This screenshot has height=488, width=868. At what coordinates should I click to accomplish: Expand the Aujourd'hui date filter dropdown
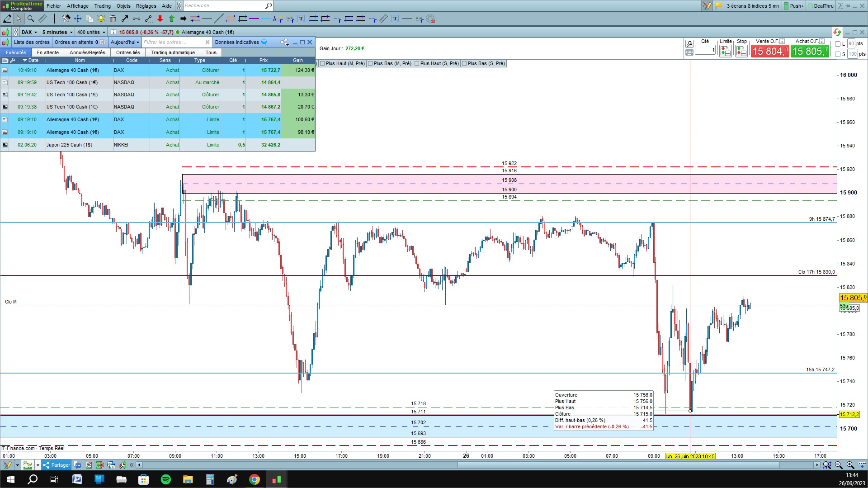pyautogui.click(x=125, y=42)
